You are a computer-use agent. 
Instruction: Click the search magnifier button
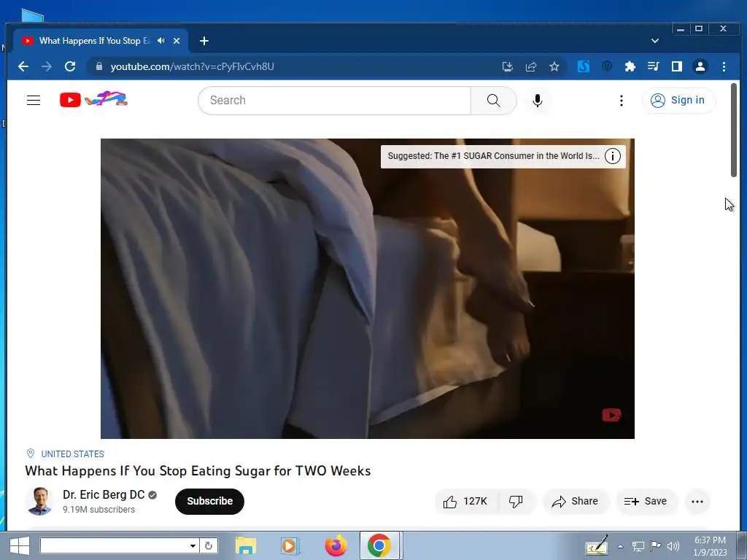click(x=494, y=101)
